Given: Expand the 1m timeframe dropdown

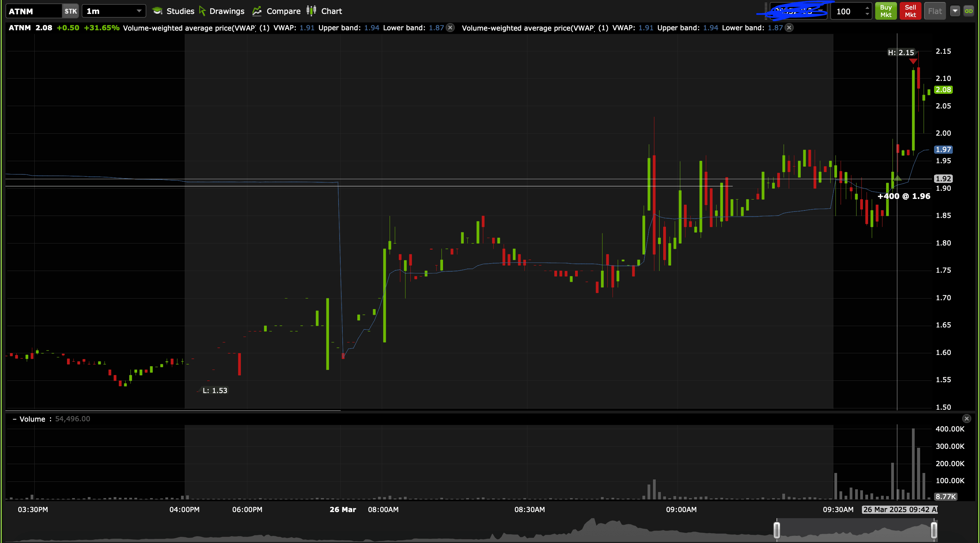Looking at the screenshot, I should pos(139,11).
